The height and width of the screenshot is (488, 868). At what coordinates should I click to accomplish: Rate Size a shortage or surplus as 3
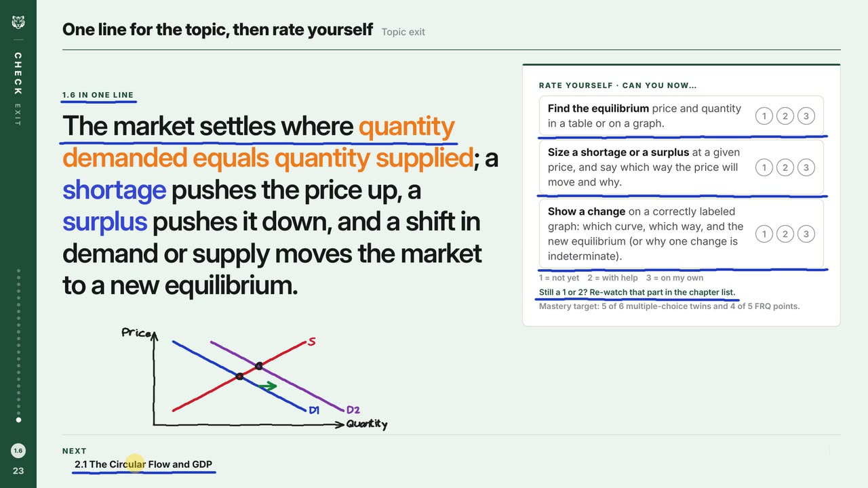coord(806,167)
